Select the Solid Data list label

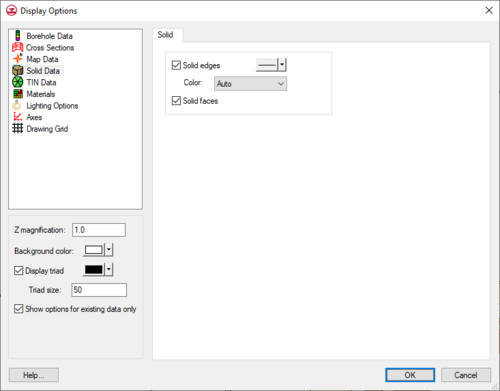[43, 71]
